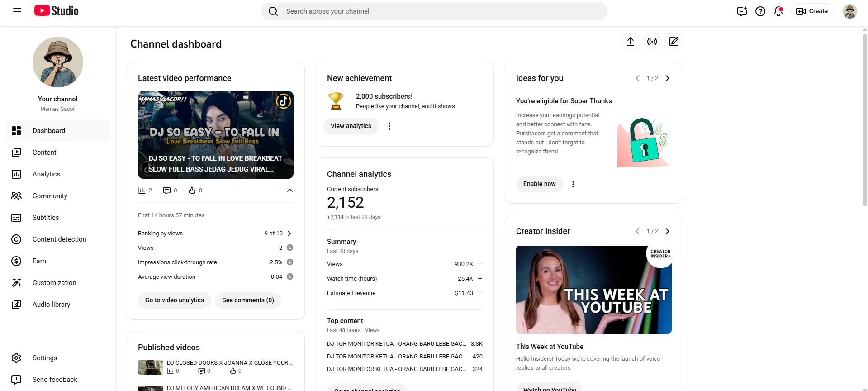Click the search across your channel field
Image resolution: width=868 pixels, height=391 pixels.
tap(434, 11)
